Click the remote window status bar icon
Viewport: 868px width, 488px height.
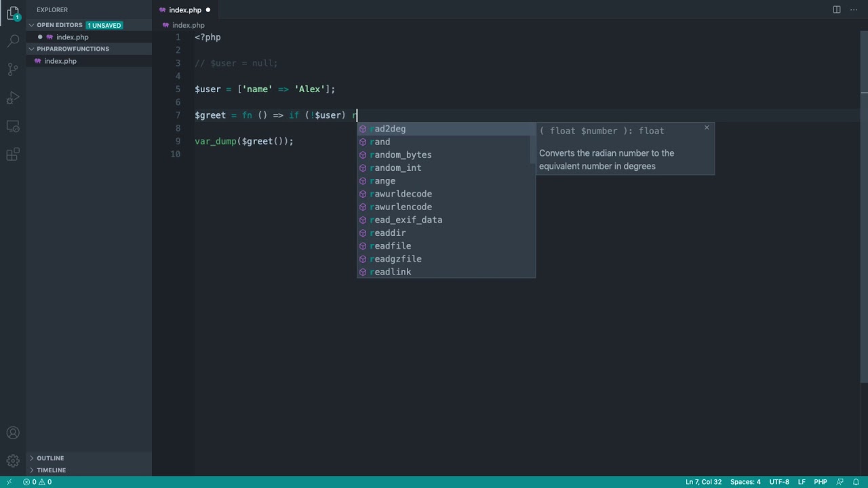click(x=9, y=482)
